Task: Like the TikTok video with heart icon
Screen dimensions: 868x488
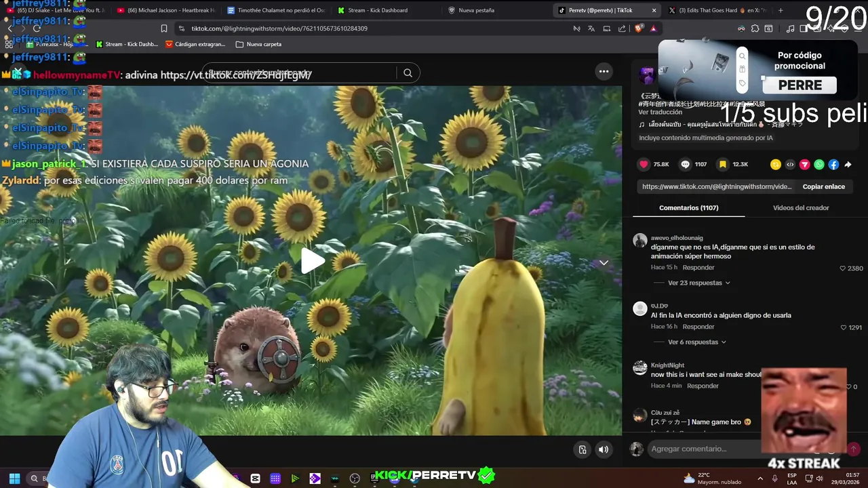Action: [644, 164]
